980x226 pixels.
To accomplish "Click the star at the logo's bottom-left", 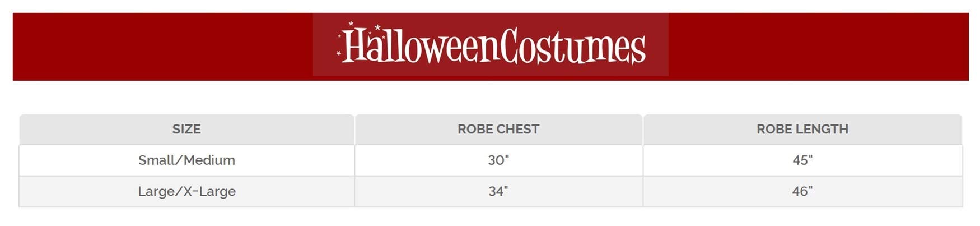I will coord(338,54).
